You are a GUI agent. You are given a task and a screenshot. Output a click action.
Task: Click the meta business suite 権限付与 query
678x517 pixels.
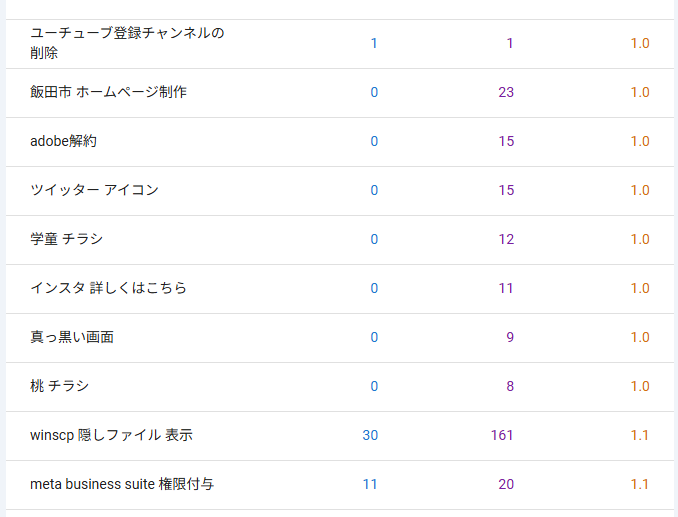coord(122,484)
